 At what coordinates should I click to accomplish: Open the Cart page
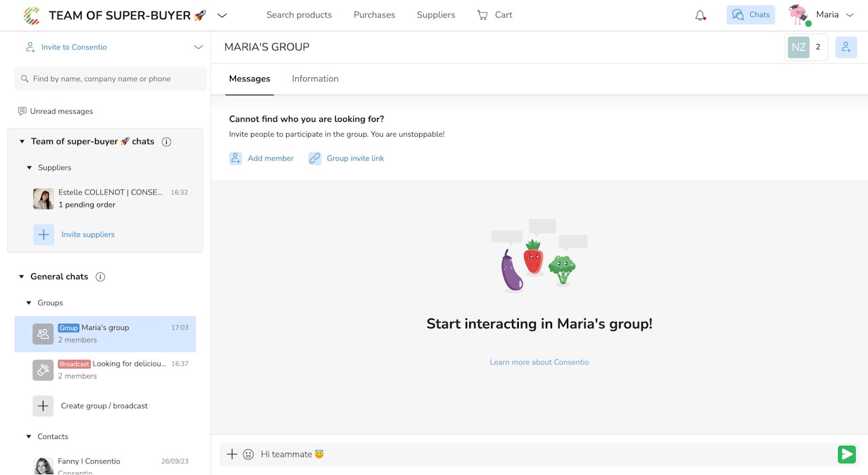pyautogui.click(x=495, y=15)
